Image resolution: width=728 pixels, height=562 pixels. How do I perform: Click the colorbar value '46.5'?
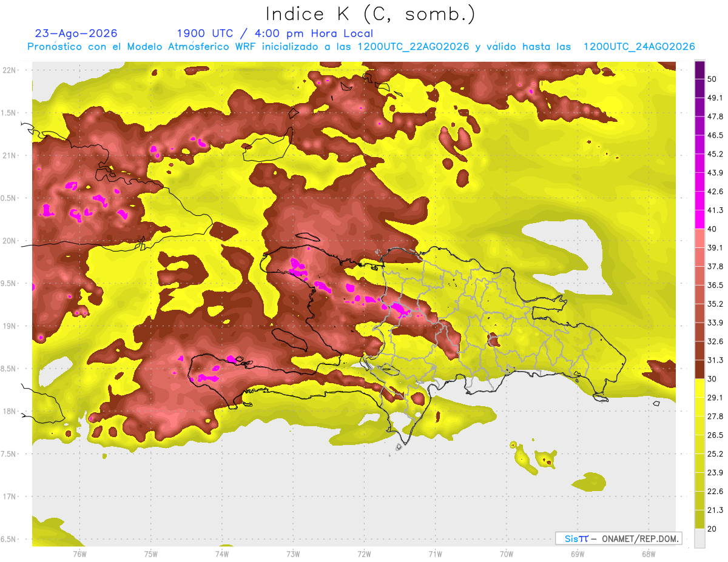715,135
